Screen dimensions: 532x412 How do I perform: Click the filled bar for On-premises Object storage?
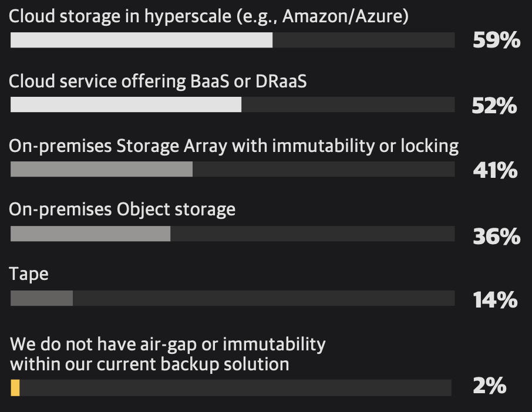click(90, 234)
